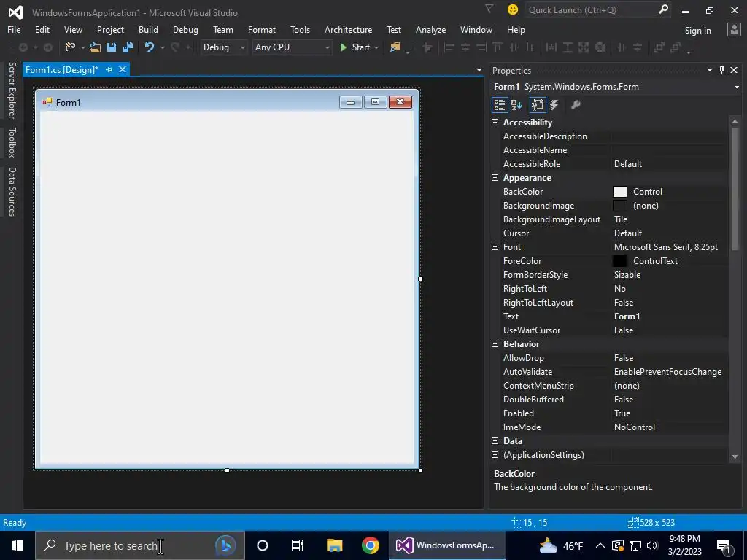Screen dimensions: 747x560
Task: Undo the last action with the blue arrow
Action: coord(150,47)
